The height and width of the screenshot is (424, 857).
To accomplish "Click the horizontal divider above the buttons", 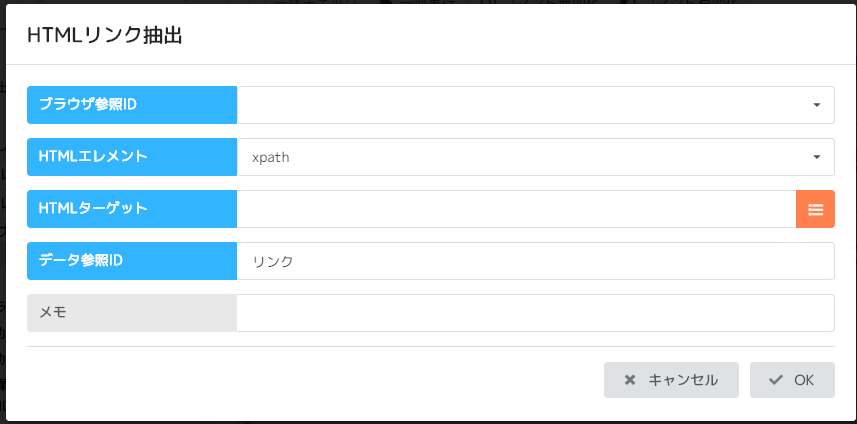I will [x=430, y=346].
